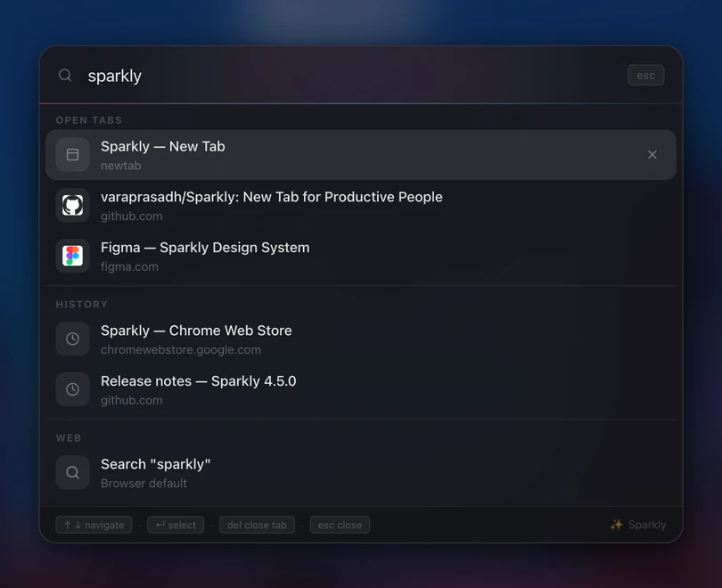Open Release notes — Sparkly 4.5.0
The height and width of the screenshot is (588, 722).
coord(360,389)
